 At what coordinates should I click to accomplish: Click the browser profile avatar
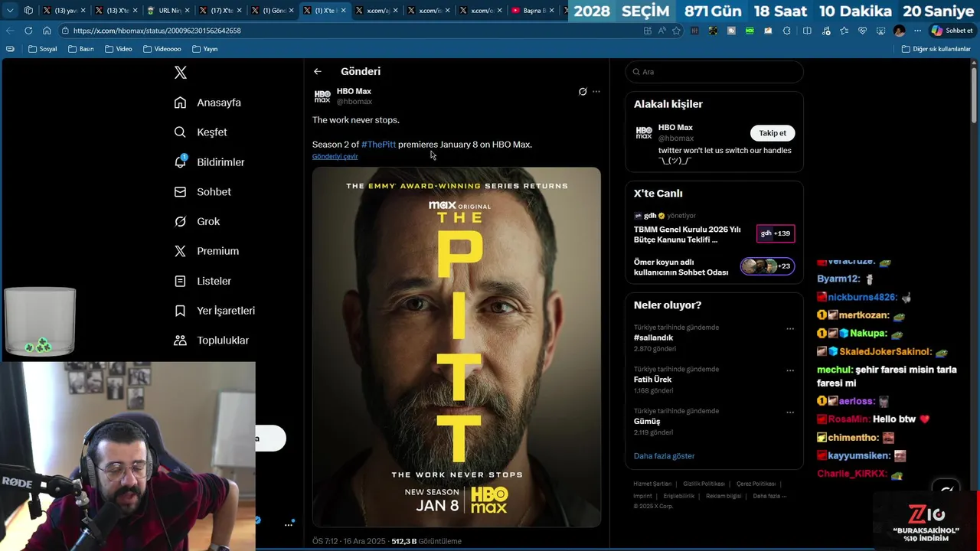(899, 31)
